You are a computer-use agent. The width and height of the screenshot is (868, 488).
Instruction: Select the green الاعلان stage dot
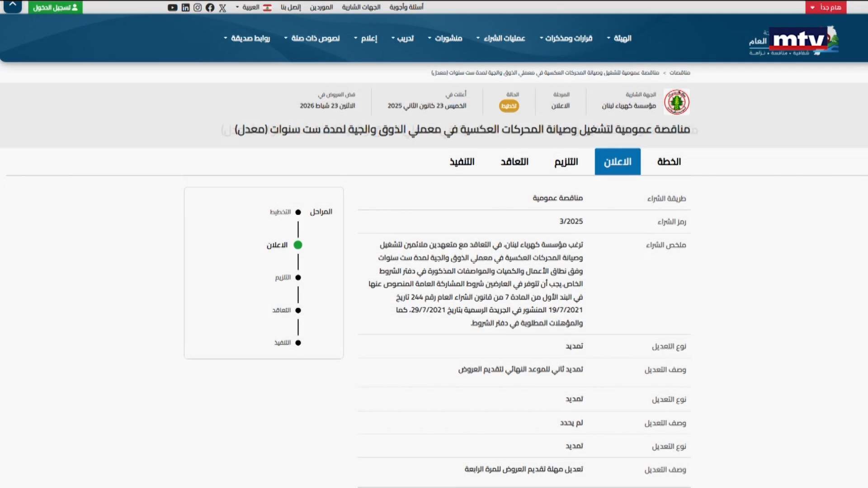(298, 245)
